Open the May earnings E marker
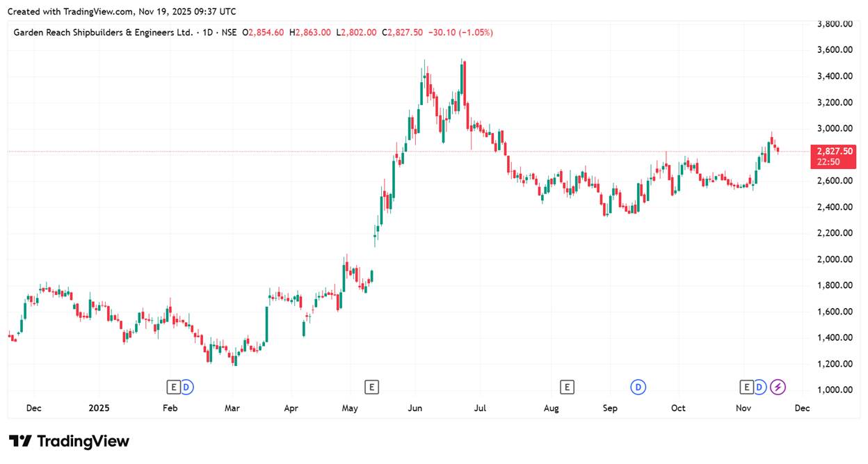This screenshot has width=868, height=464. tap(372, 387)
